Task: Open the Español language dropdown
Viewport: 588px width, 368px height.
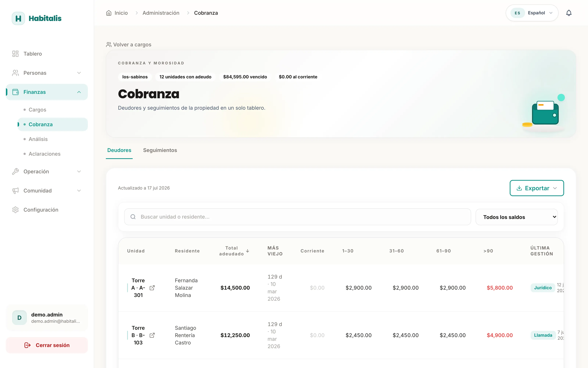Action: coord(532,13)
